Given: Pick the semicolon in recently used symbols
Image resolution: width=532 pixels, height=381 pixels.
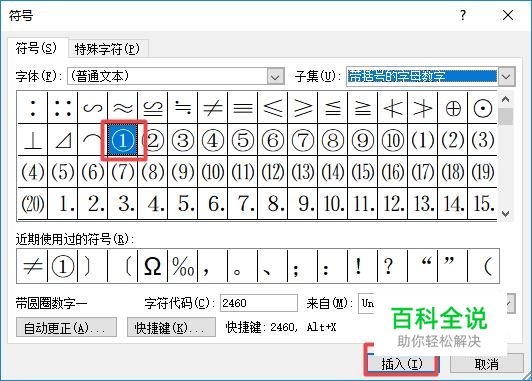Looking at the screenshot, I should pyautogui.click(x=302, y=266).
